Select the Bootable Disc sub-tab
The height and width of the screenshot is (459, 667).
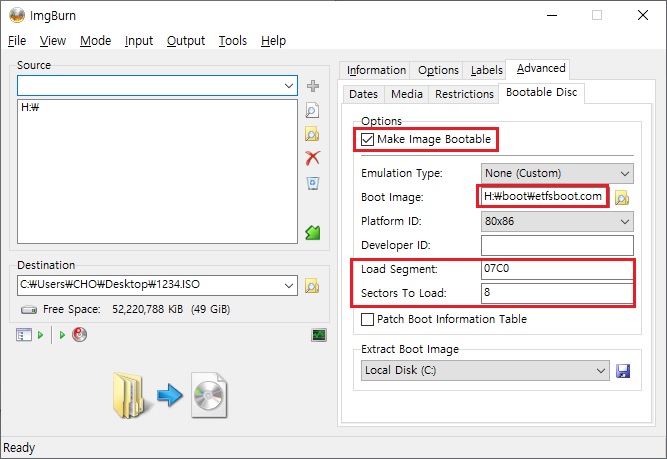pos(541,92)
